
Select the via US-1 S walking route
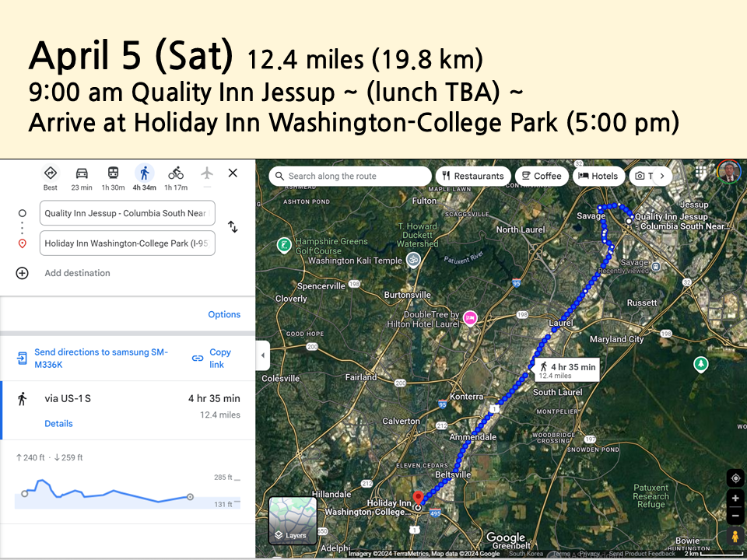[x=128, y=410]
